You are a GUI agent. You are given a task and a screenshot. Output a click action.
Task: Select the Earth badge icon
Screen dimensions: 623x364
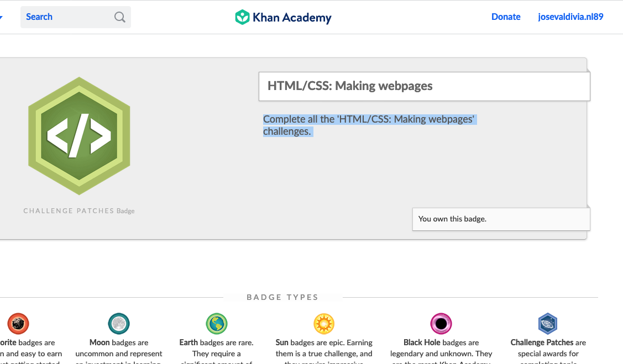(x=217, y=324)
